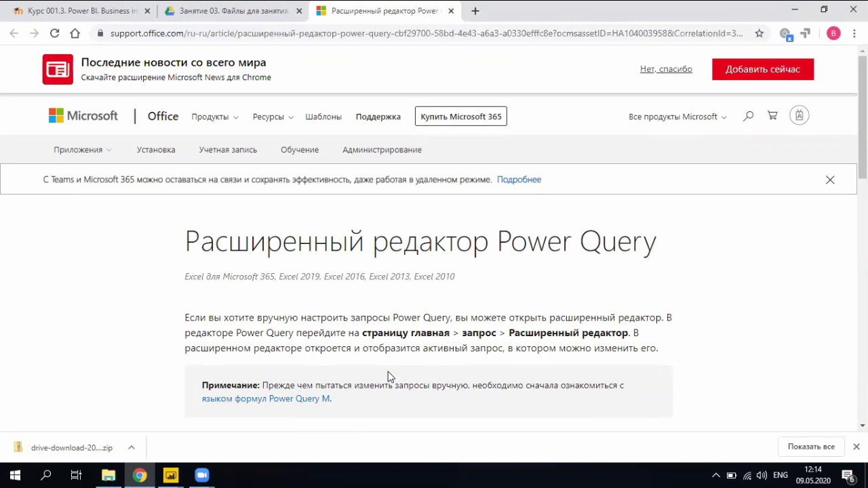Switch to the Курс 001.3 Power BI tab

(x=81, y=11)
